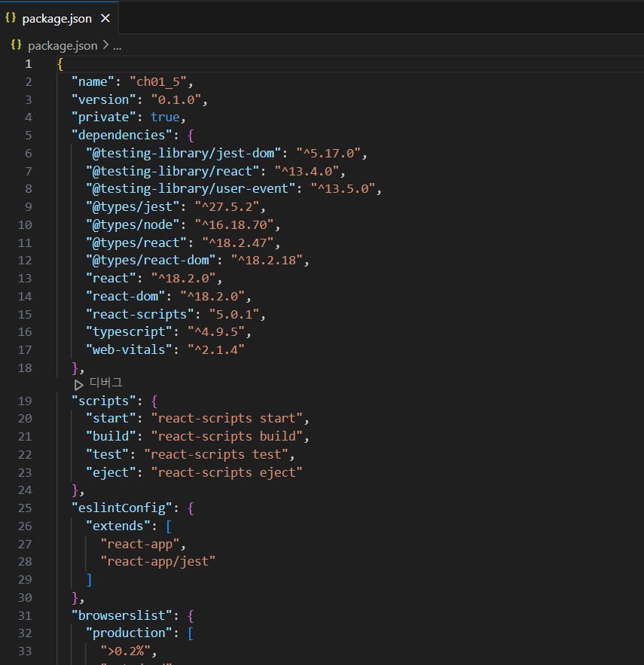Click the "browserslist" key
The width and height of the screenshot is (644, 665).
pyautogui.click(x=122, y=616)
